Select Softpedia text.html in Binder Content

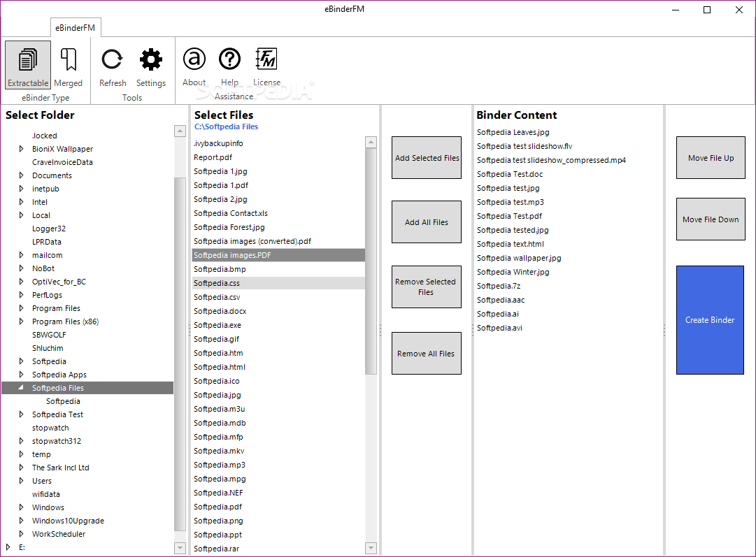pyautogui.click(x=510, y=244)
